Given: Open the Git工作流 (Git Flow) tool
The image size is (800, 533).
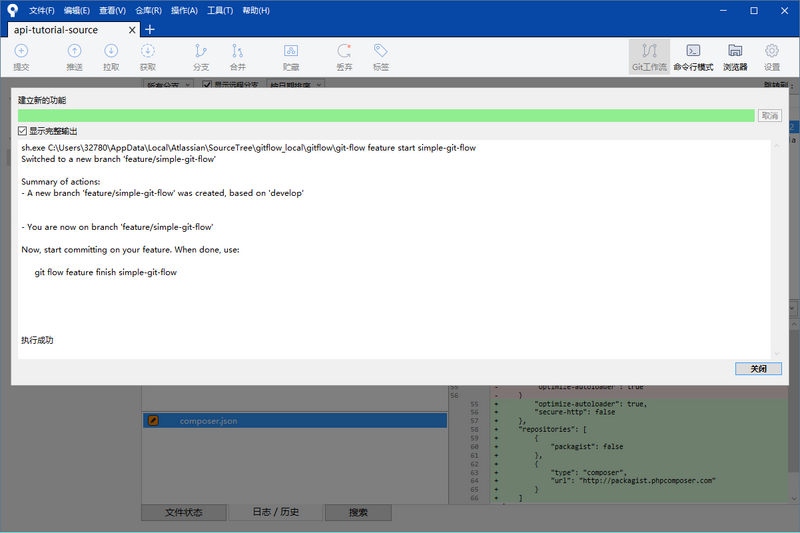Looking at the screenshot, I should (x=649, y=57).
